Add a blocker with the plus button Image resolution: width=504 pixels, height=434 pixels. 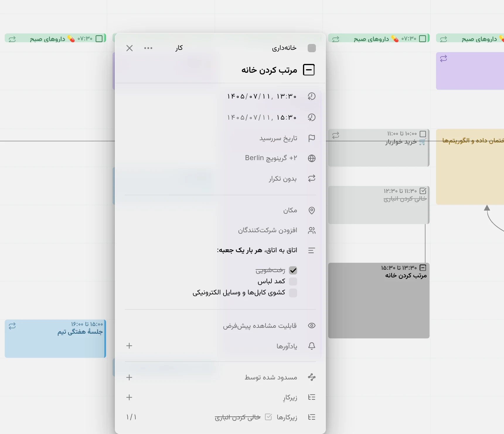coord(129,377)
